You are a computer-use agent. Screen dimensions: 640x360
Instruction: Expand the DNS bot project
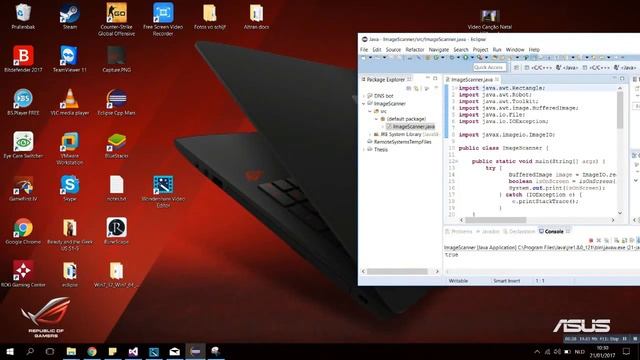pos(364,96)
